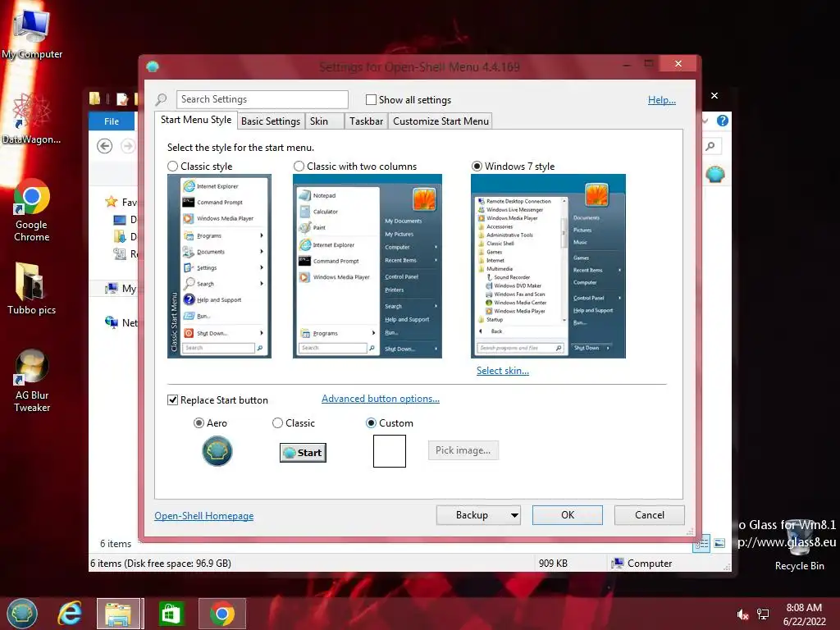
Task: Close the Explorer window behind the dialog
Action: (714, 95)
